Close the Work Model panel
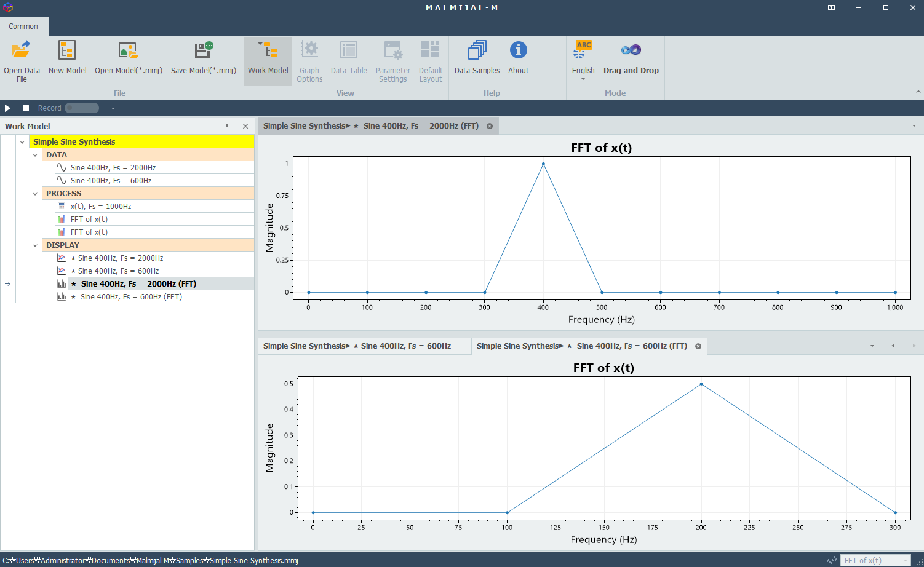Image resolution: width=924 pixels, height=567 pixels. point(245,126)
